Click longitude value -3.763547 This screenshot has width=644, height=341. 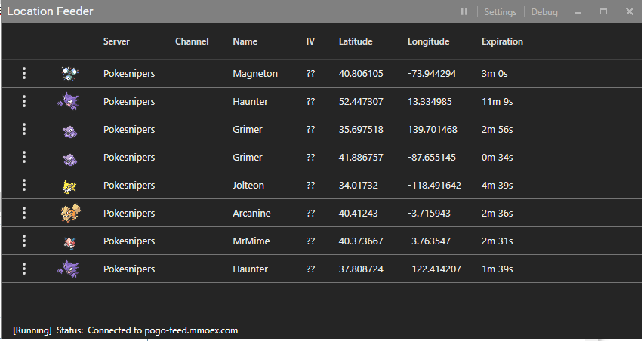[x=429, y=241]
